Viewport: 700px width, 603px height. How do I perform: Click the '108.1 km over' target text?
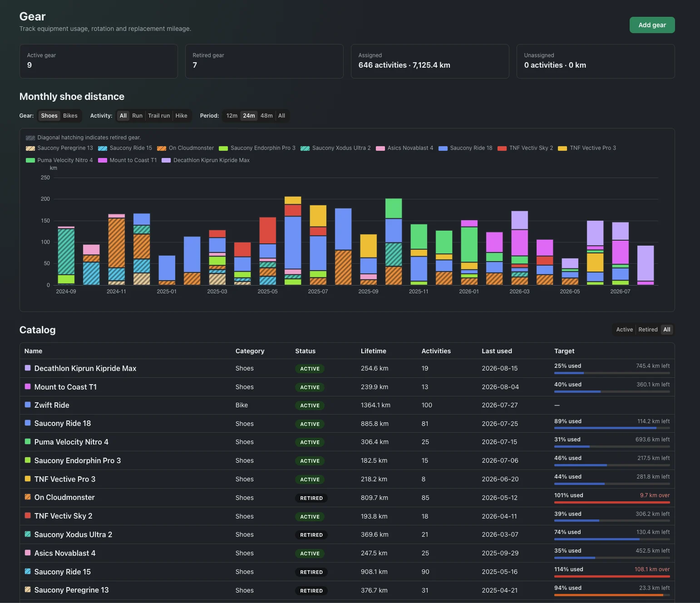[652, 569]
